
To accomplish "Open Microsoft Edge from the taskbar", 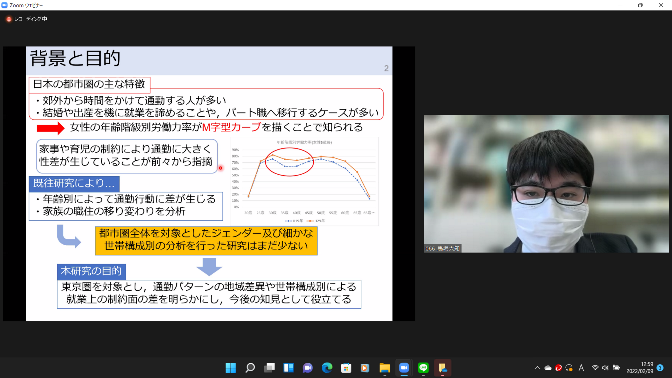I will click(x=327, y=368).
